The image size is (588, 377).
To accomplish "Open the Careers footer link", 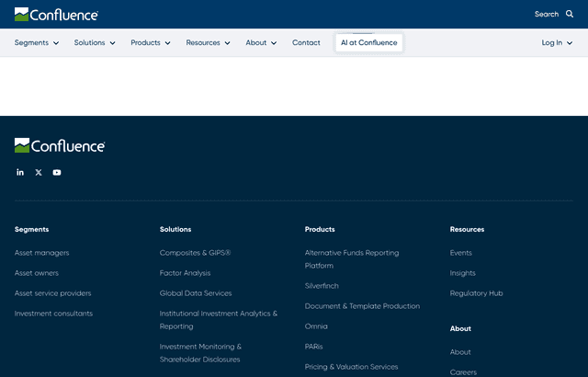I will click(x=463, y=372).
